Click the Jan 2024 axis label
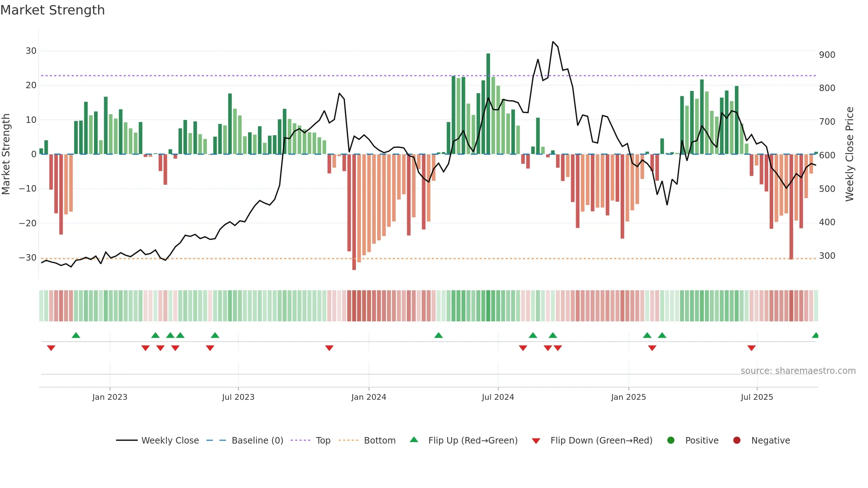 [x=369, y=397]
